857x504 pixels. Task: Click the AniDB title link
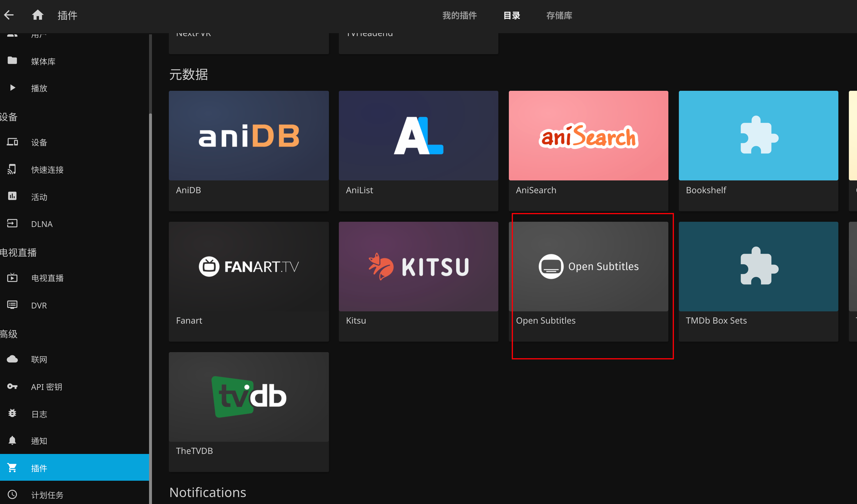188,190
